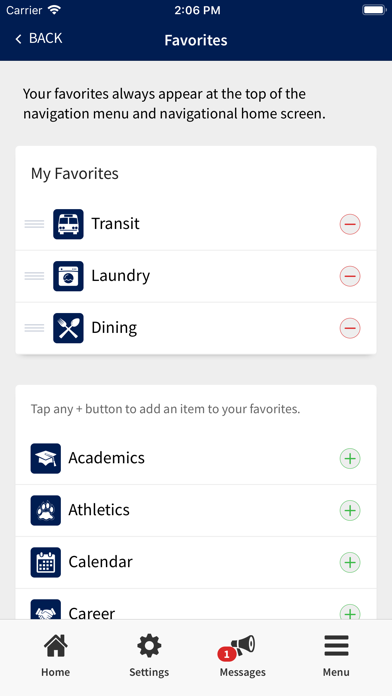Tap the Career handshake icon
This screenshot has height=696, width=392.
[x=46, y=610]
